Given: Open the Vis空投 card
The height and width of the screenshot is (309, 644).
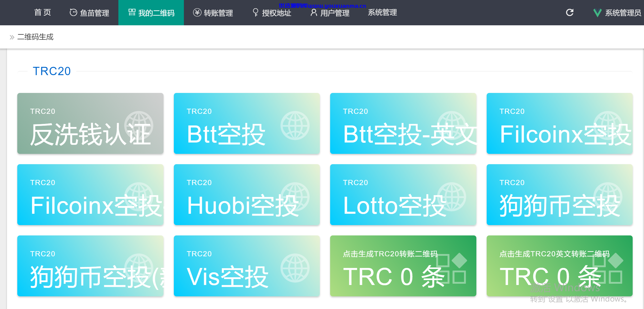Looking at the screenshot, I should point(247,266).
